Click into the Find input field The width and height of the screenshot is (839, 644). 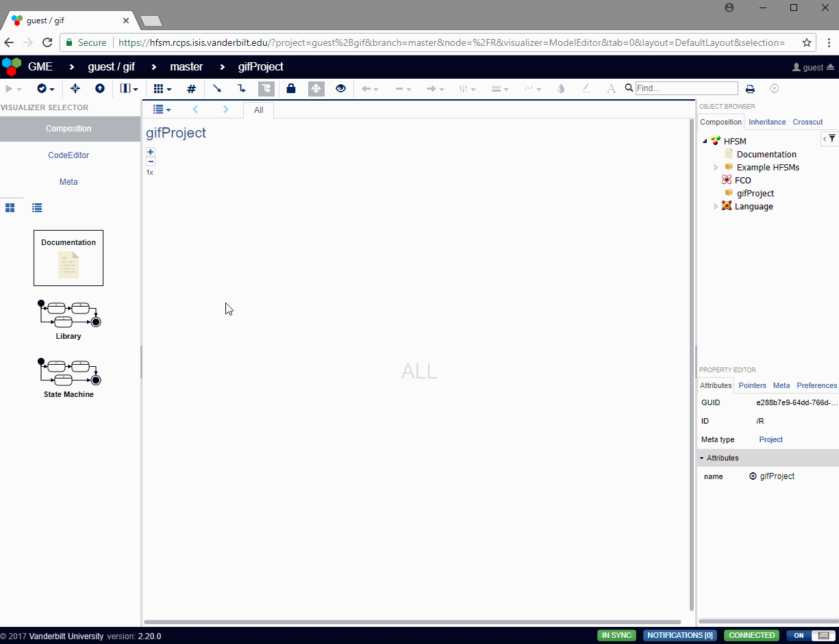pos(687,88)
